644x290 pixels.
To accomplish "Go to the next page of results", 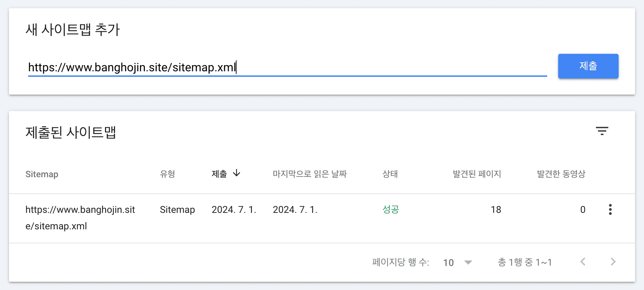I will click(613, 262).
